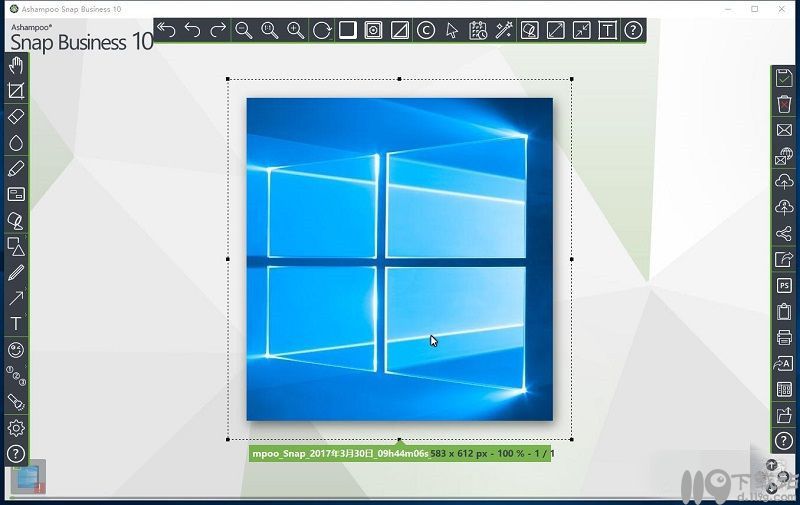The height and width of the screenshot is (505, 800).
Task: Undo the last edit with single undo arrow
Action: coord(192,30)
